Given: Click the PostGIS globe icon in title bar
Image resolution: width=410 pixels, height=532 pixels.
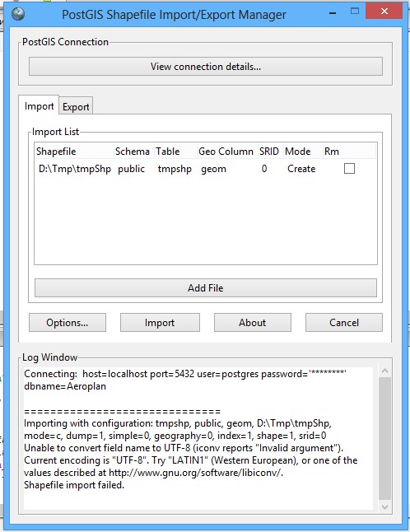Looking at the screenshot, I should pyautogui.click(x=17, y=14).
